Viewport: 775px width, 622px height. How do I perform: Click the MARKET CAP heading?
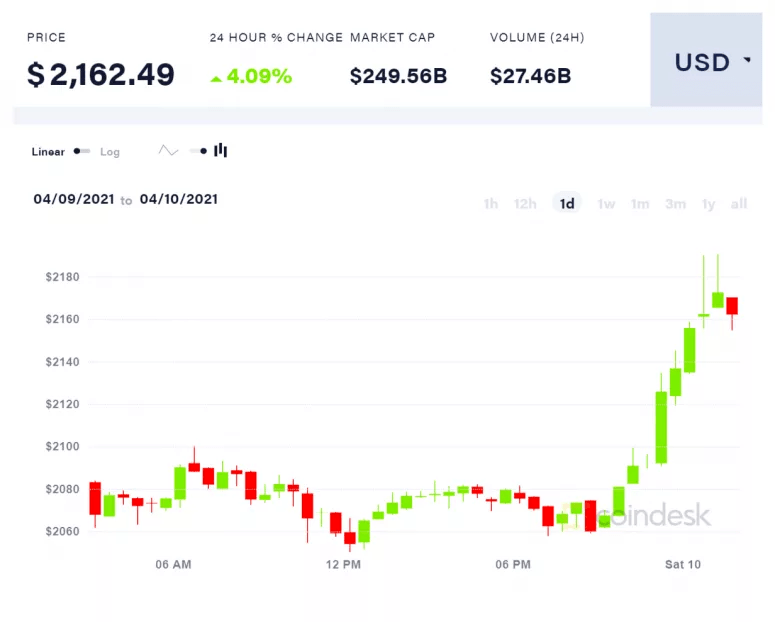coord(392,38)
